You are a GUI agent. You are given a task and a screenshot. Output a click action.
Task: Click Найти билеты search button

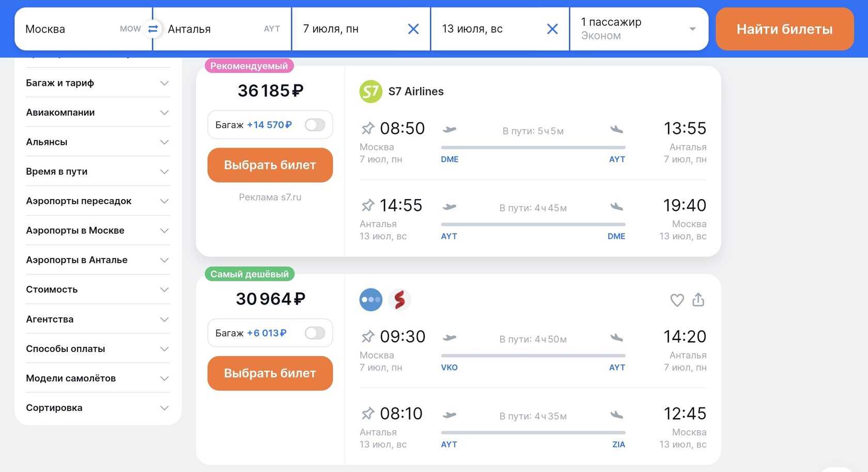point(784,29)
